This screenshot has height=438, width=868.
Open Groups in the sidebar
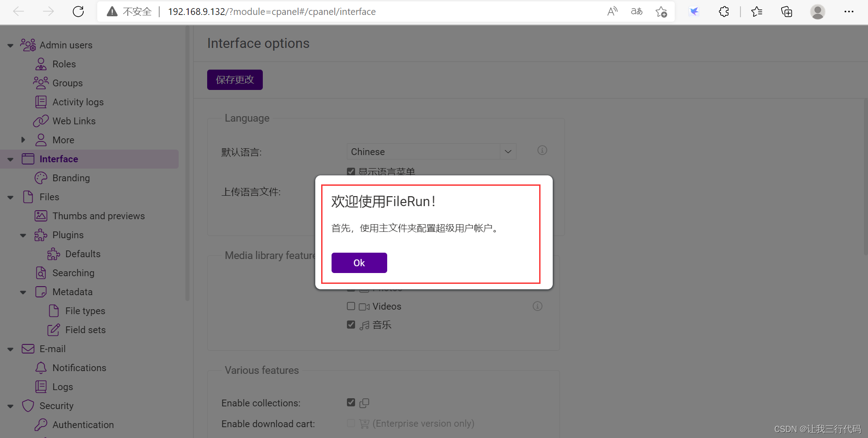(67, 83)
